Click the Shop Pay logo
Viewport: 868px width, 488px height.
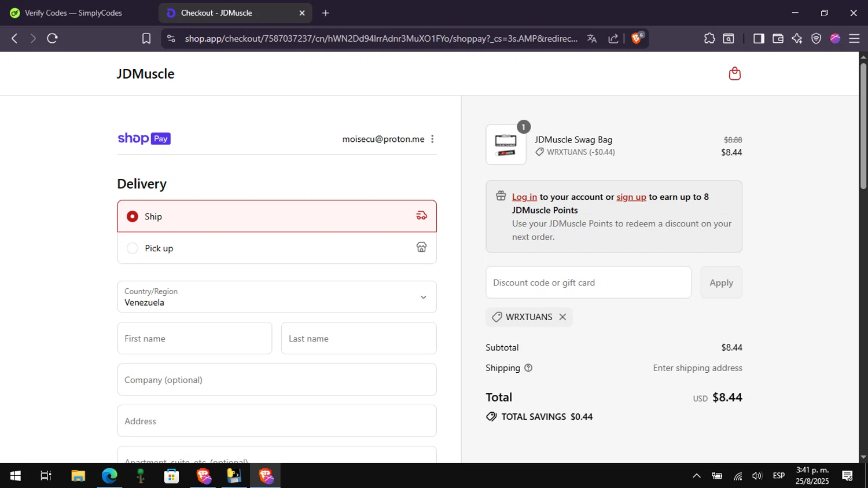click(144, 138)
